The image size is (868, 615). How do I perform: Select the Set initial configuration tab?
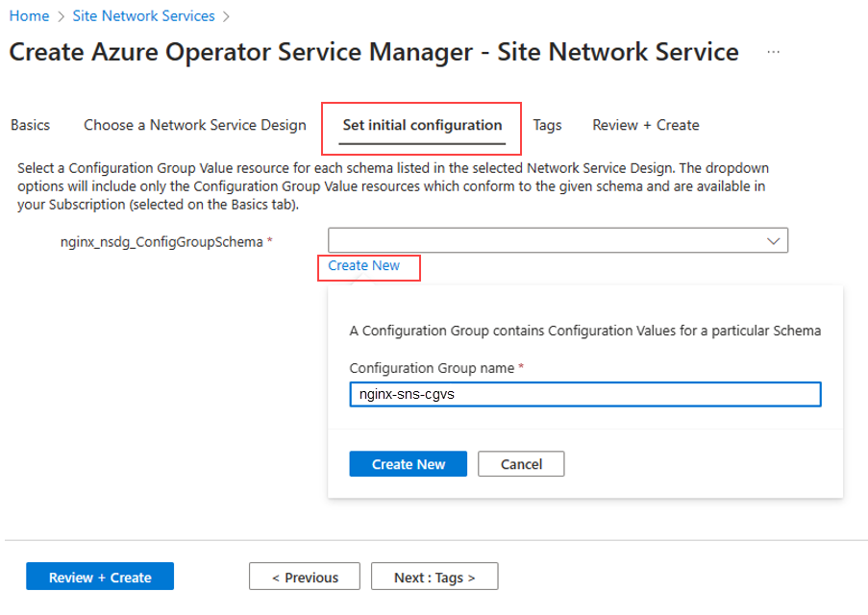(422, 125)
